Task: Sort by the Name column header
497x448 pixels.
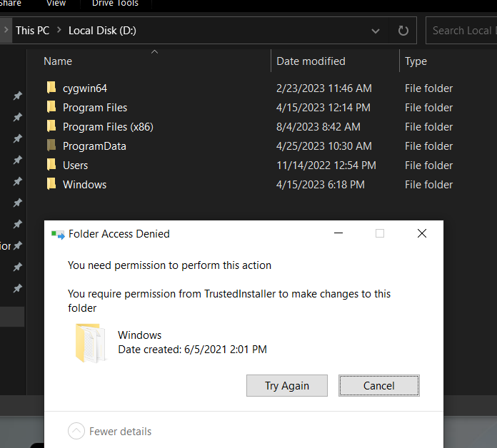Action: [58, 61]
